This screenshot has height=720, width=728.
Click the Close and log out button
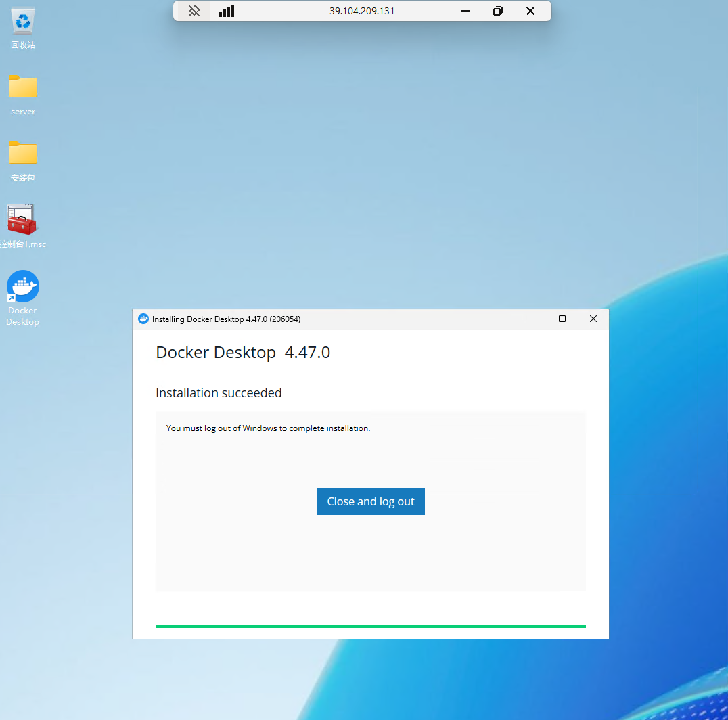(x=371, y=501)
